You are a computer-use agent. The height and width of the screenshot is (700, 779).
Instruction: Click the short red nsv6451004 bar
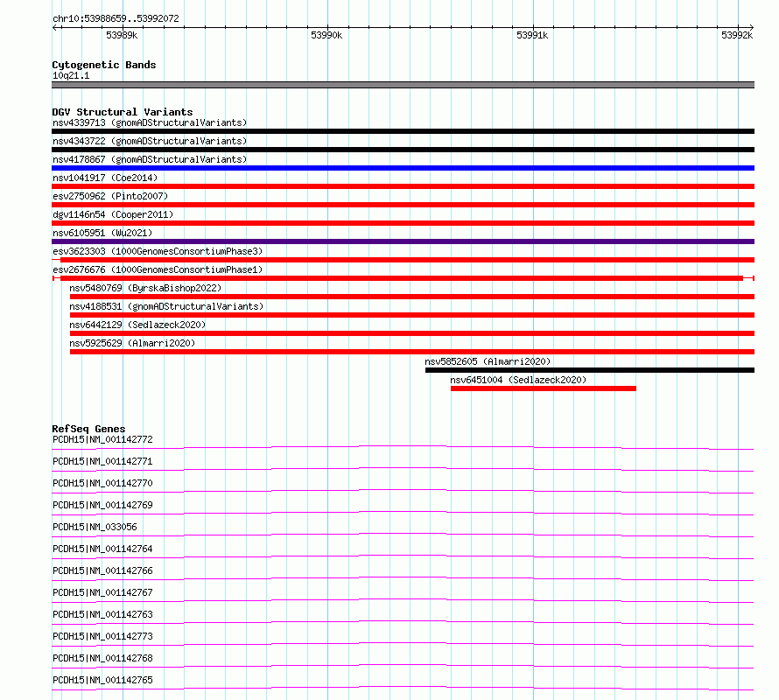pos(543,388)
